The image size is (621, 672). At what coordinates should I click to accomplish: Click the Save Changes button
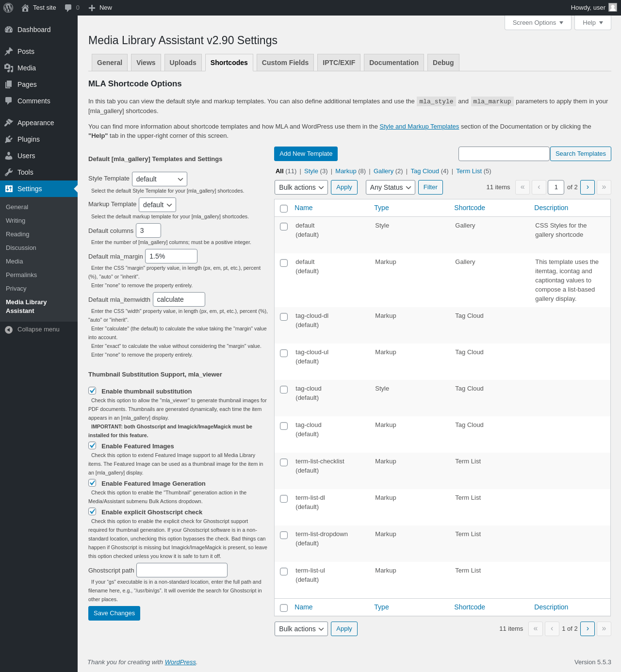pyautogui.click(x=114, y=613)
